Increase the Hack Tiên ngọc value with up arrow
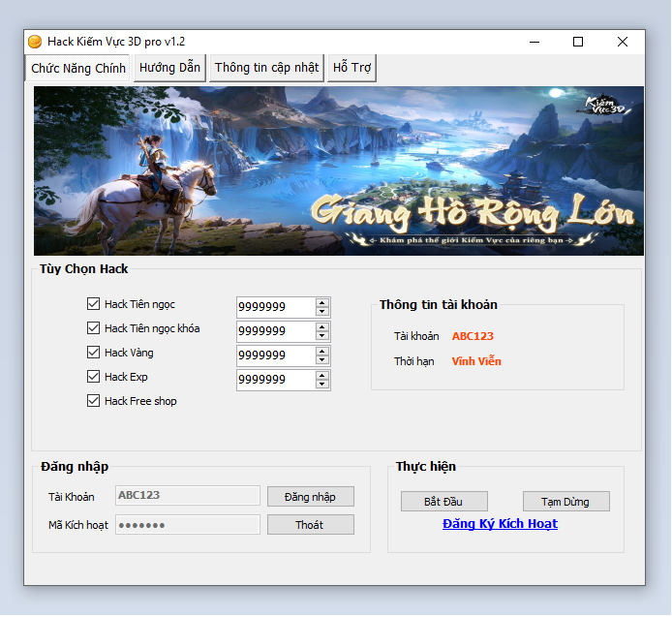 pyautogui.click(x=322, y=302)
